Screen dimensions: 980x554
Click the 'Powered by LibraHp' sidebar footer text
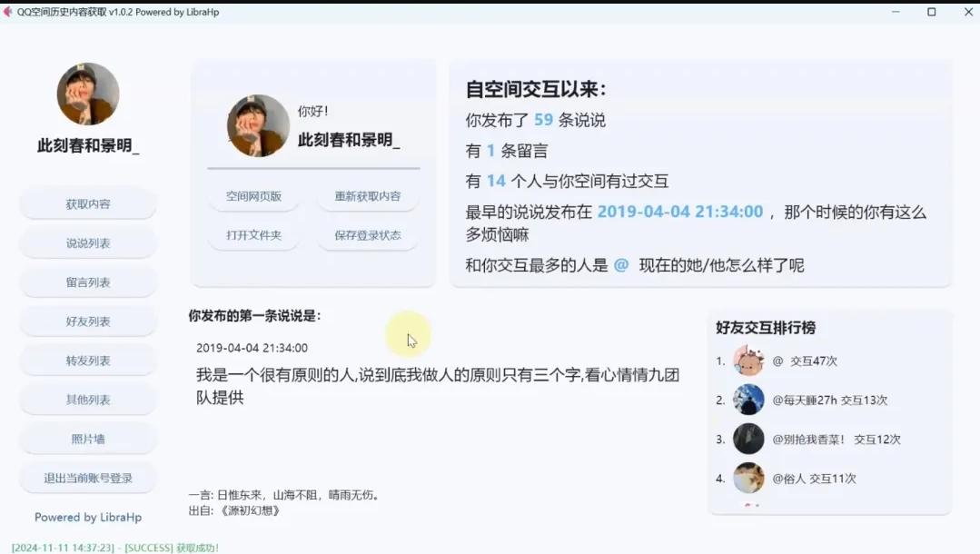[88, 517]
